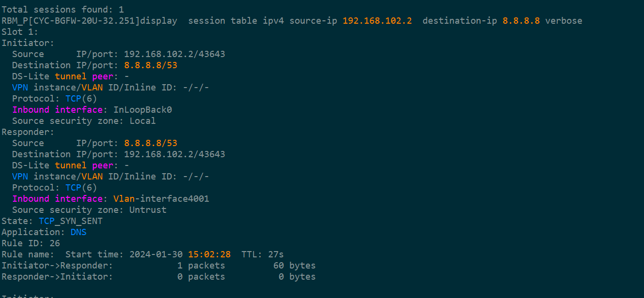Click the Initiator's destination 8.8.8.8/53 value
Screen dimensions: 644x298
(x=151, y=65)
